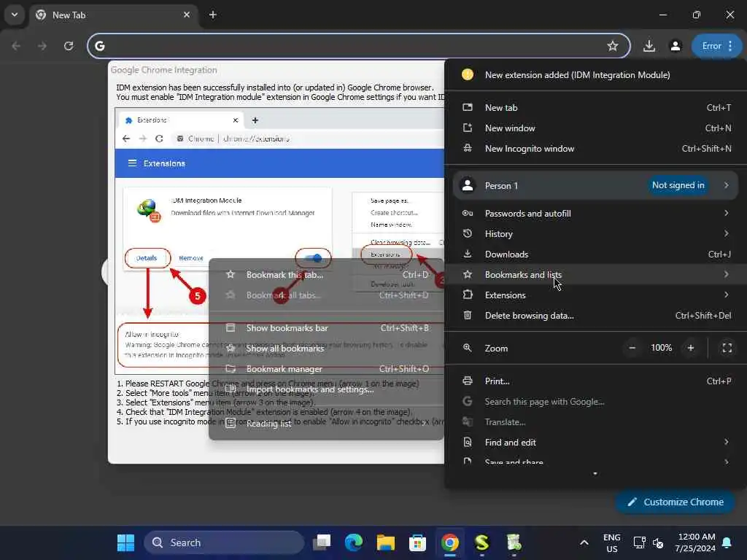Open Reading list submenu entry
Screen dimensions: 747x560
point(327,424)
